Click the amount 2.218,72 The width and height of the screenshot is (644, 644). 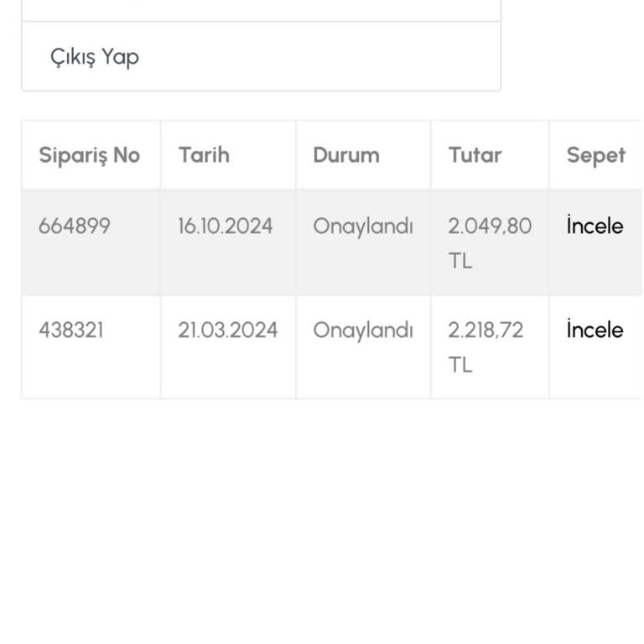click(x=486, y=330)
